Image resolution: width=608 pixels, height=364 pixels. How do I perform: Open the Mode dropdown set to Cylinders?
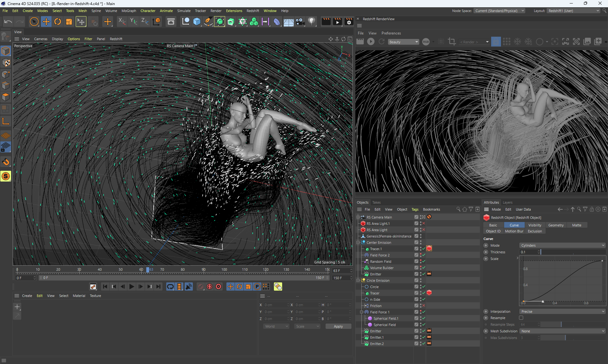tap(562, 245)
